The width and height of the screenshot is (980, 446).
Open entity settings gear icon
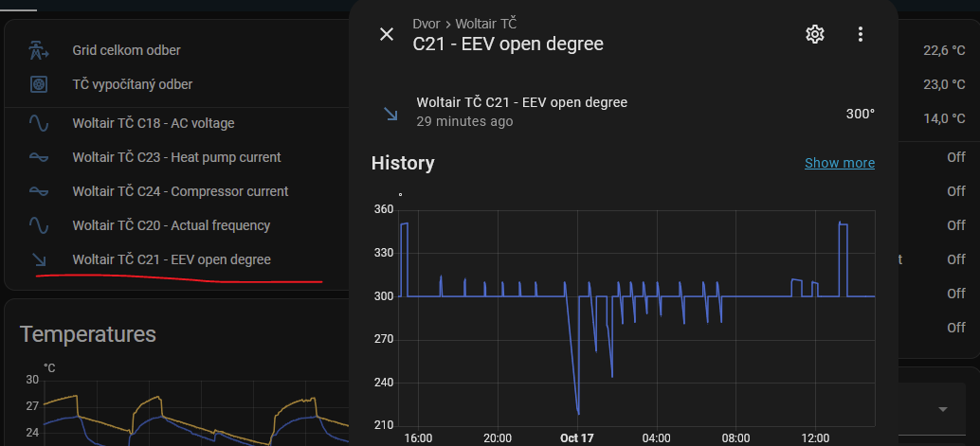point(814,35)
